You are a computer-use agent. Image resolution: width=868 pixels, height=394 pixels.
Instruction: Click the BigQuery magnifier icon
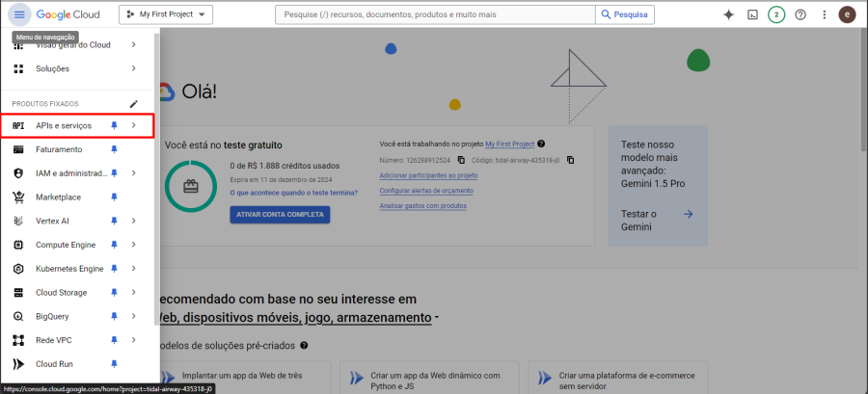pyautogui.click(x=18, y=317)
